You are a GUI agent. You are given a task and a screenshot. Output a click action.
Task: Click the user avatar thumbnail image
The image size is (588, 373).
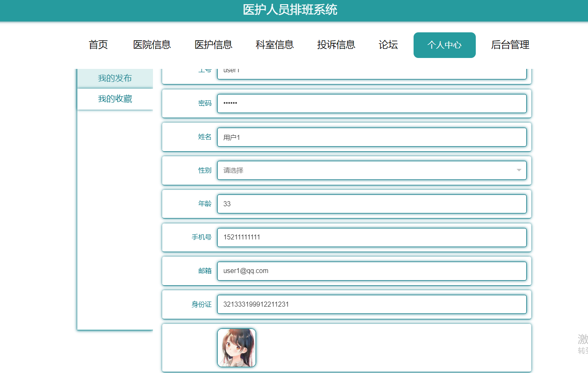click(237, 348)
